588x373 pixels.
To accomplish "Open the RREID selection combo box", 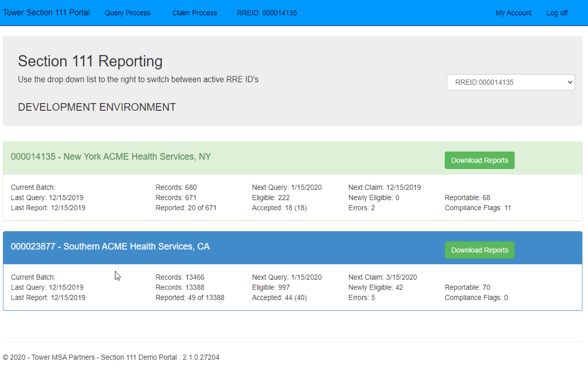I will coord(511,82).
